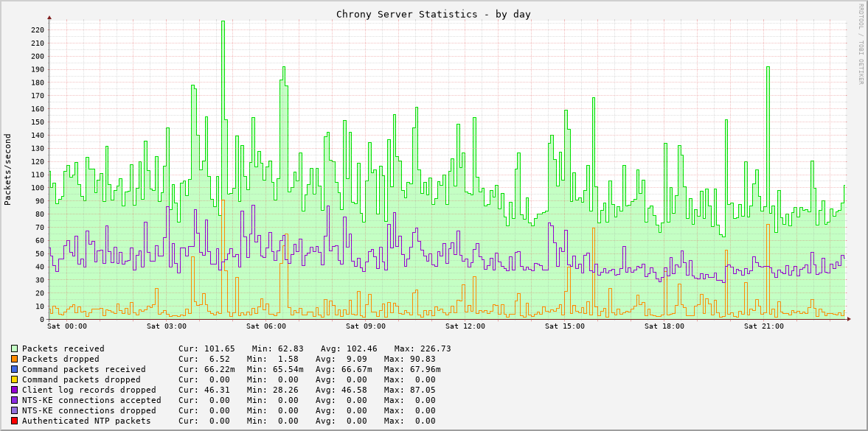Click the yellow Command packets dropped swatch
The width and height of the screenshot is (868, 431).
click(15, 379)
